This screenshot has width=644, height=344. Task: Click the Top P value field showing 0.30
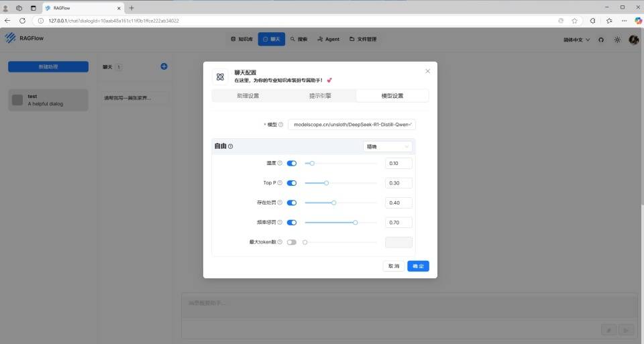click(x=398, y=182)
